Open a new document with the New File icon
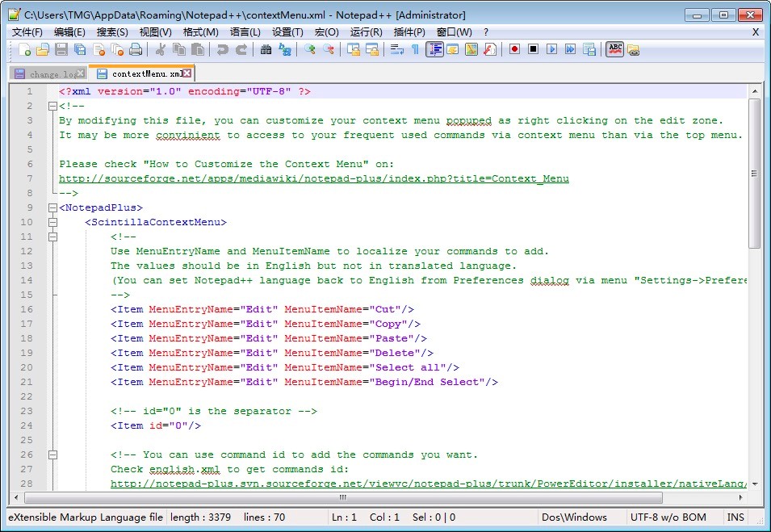 pyautogui.click(x=23, y=50)
